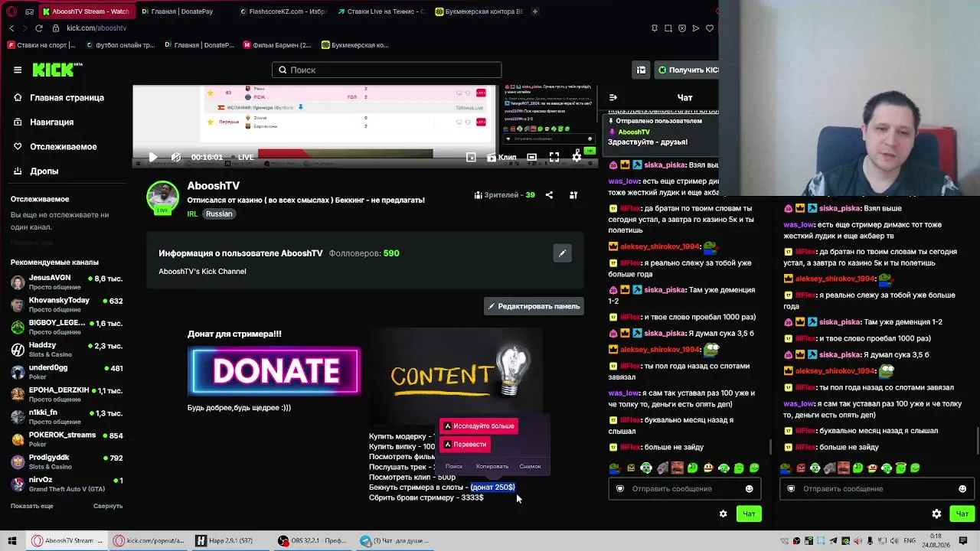Open the icon left of Получить KICK

point(641,70)
